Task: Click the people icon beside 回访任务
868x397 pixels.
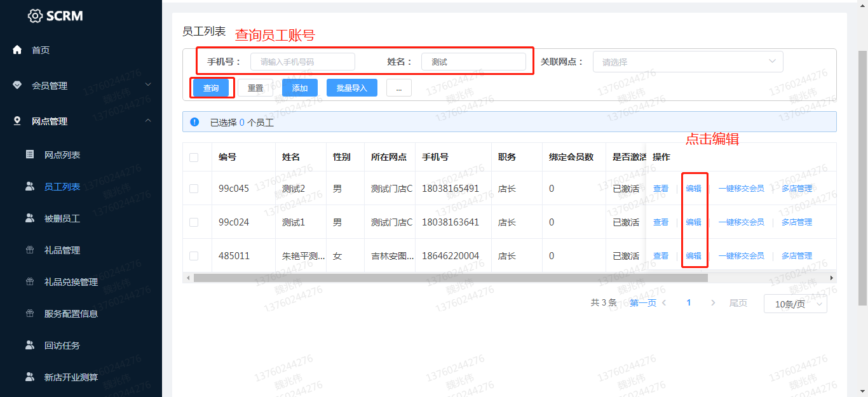Action: (x=30, y=345)
